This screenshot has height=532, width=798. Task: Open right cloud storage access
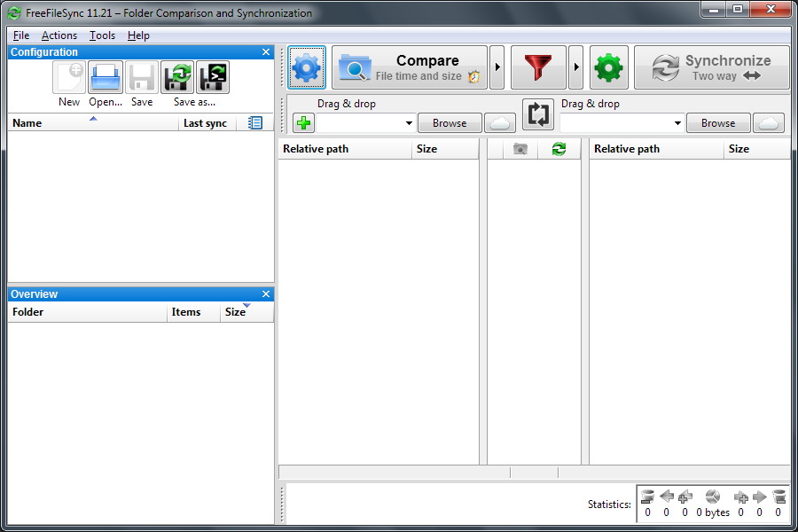pos(769,123)
